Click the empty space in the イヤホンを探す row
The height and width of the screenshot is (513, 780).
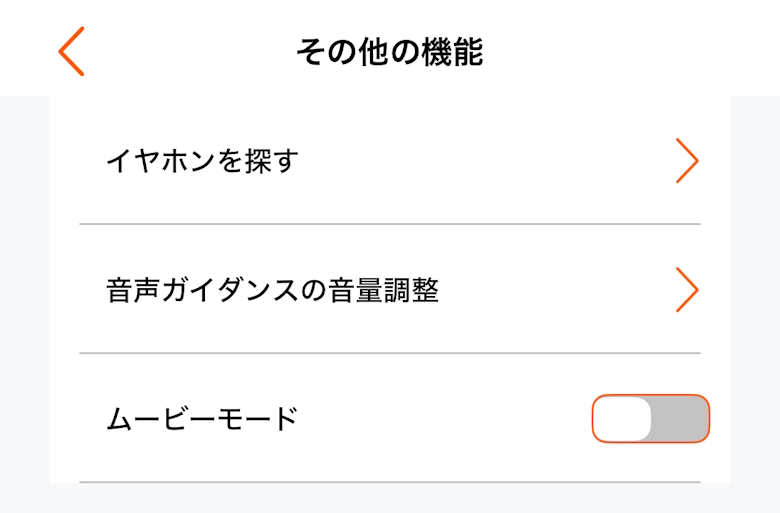click(x=480, y=161)
